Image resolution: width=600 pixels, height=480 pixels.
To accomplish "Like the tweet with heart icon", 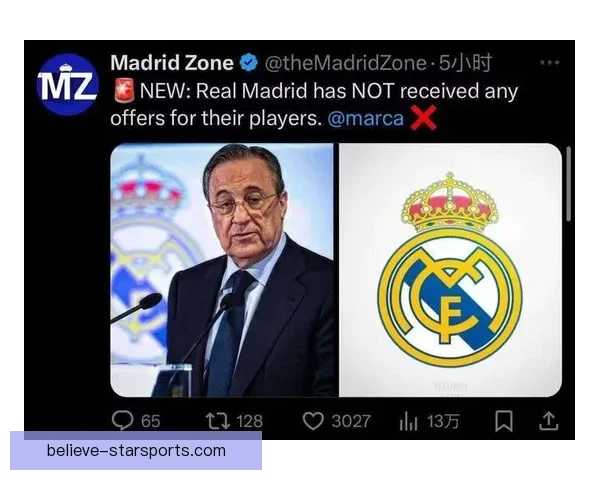I will (x=313, y=421).
